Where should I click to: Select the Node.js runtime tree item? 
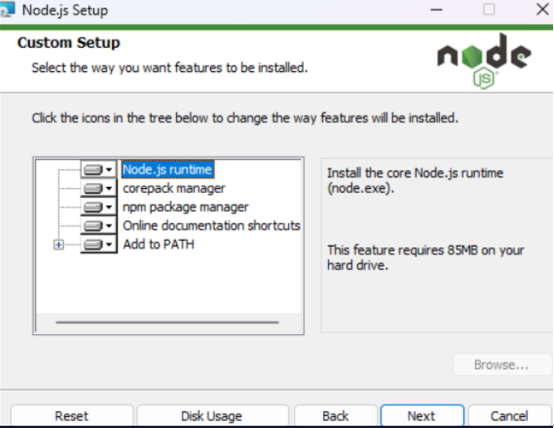167,170
